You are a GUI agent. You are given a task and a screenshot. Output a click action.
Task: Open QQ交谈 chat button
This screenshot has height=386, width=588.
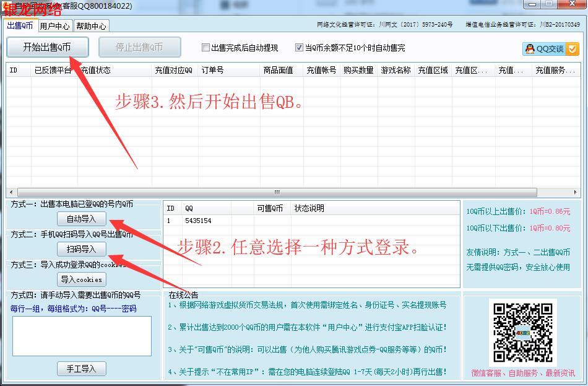545,49
